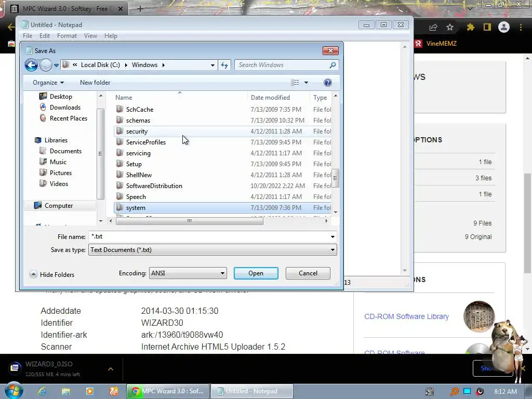Open the view options dropdown arrow
The height and width of the screenshot is (399, 532).
coord(306,83)
